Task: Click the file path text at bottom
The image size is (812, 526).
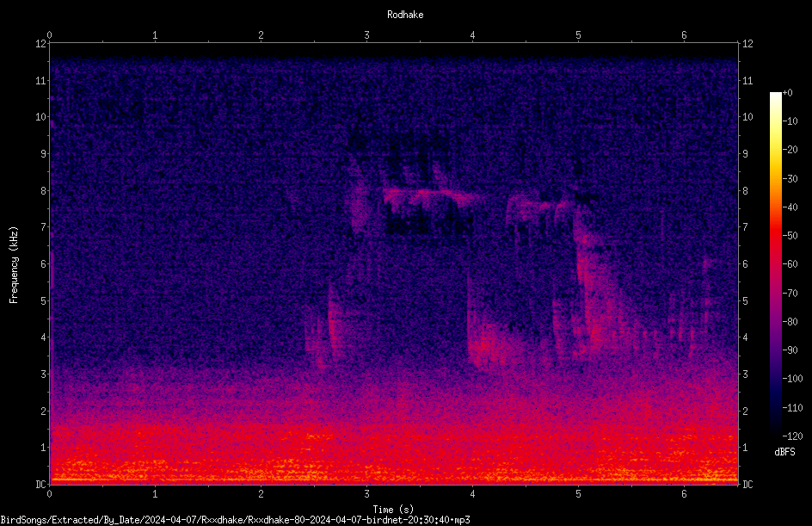Action: pos(235,520)
